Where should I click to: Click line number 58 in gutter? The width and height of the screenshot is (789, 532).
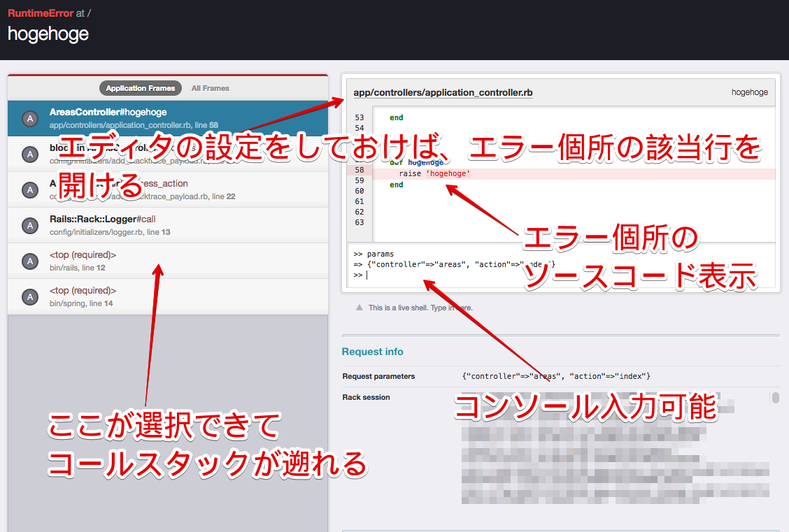[360, 170]
